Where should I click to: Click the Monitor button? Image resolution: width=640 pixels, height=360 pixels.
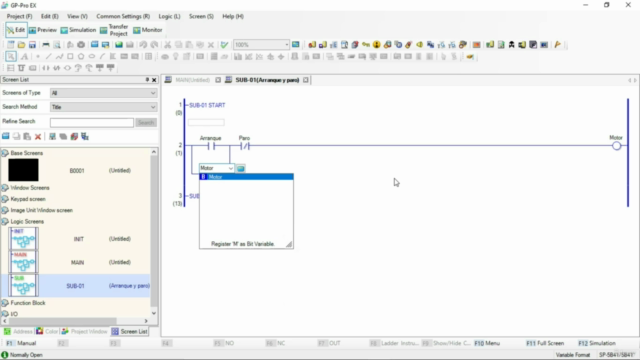148,30
